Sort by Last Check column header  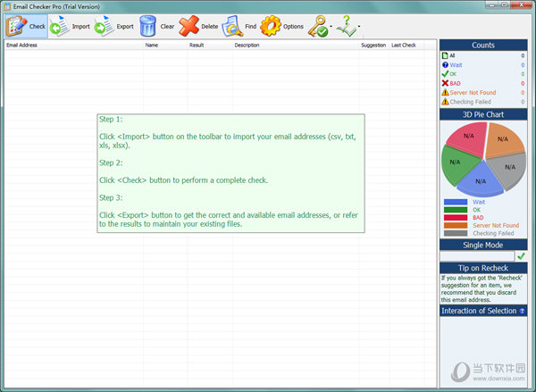tap(406, 46)
